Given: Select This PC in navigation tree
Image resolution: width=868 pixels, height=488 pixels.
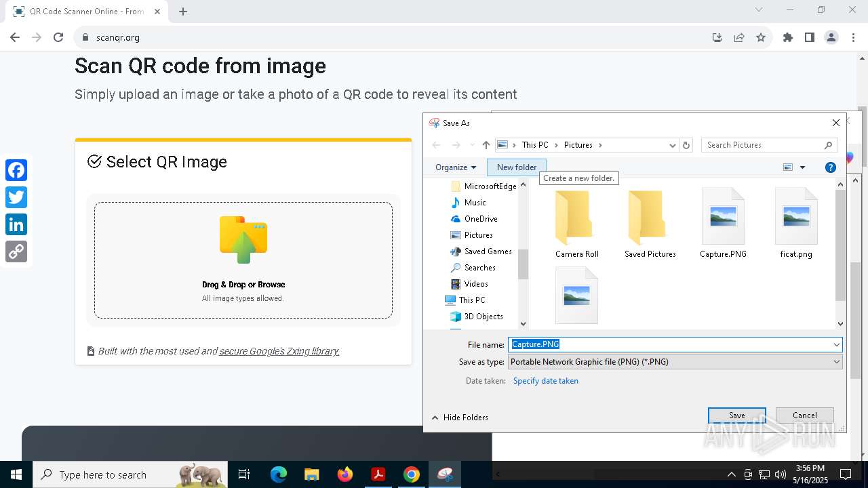Looking at the screenshot, I should tap(471, 300).
